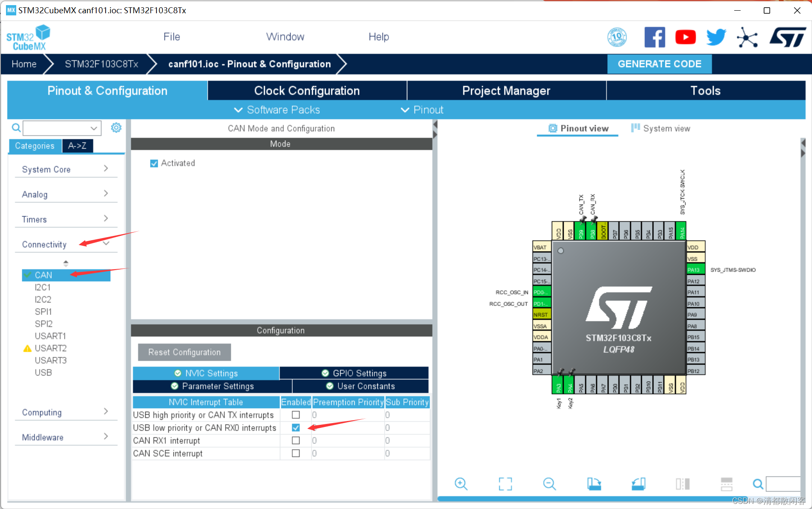
Task: Toggle the split horizontal view icon
Action: 727,484
